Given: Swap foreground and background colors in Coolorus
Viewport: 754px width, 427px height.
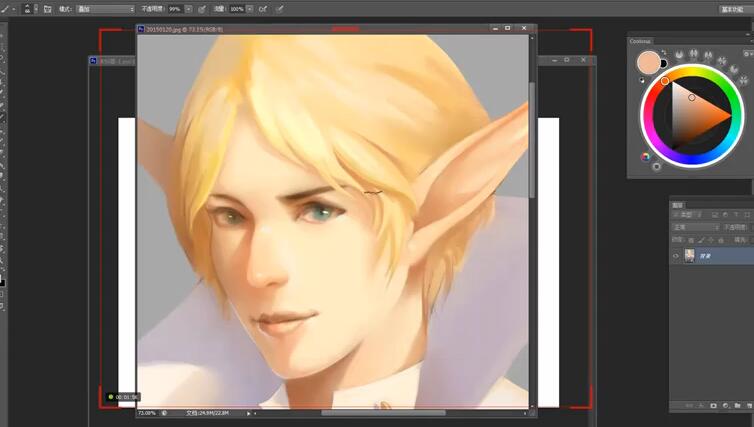Looking at the screenshot, I should coord(664,52).
